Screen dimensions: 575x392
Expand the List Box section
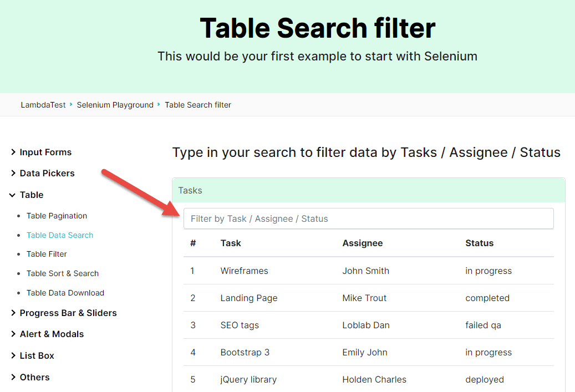pyautogui.click(x=37, y=355)
